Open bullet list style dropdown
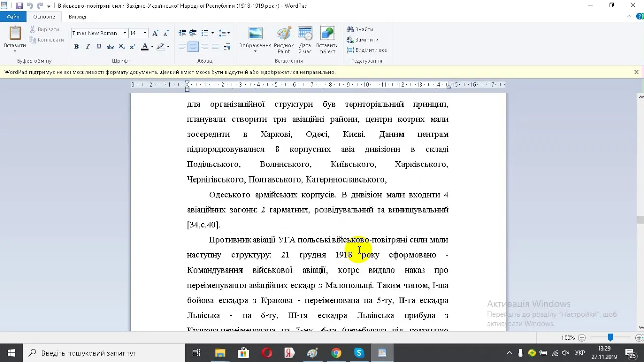644x362 pixels. tap(212, 33)
